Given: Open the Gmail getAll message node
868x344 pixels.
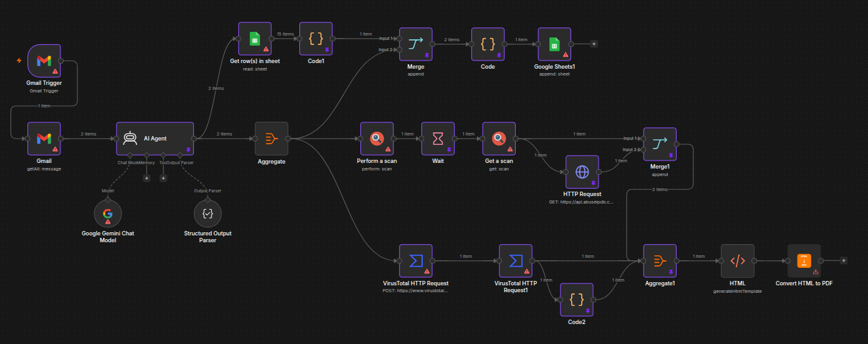Looking at the screenshot, I should click(x=44, y=139).
